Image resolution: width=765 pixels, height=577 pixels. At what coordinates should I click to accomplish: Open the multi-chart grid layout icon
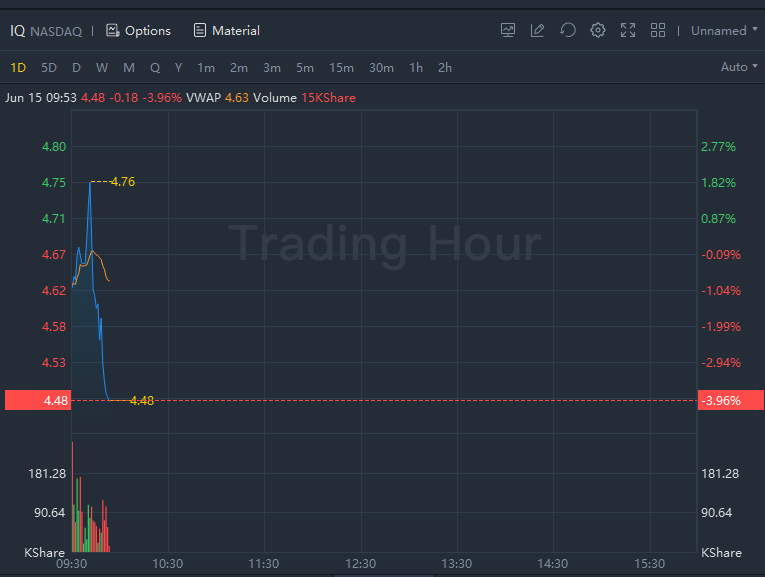click(658, 30)
